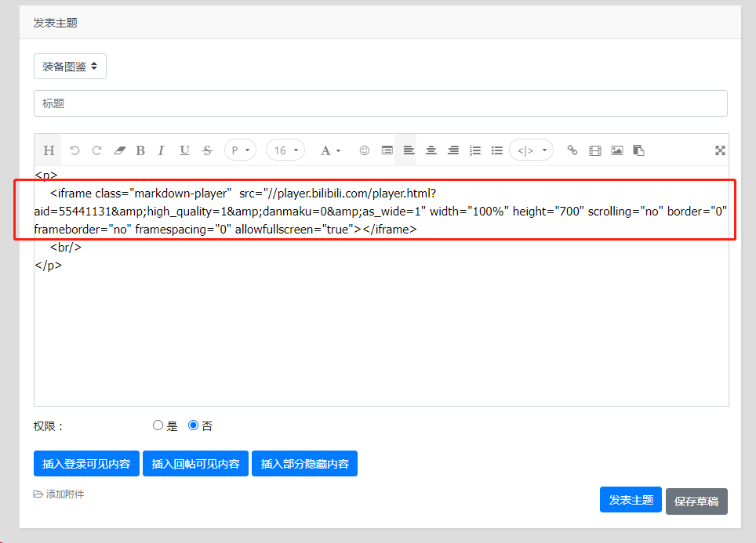Click the 权限： label
The height and width of the screenshot is (543, 756).
point(48,426)
